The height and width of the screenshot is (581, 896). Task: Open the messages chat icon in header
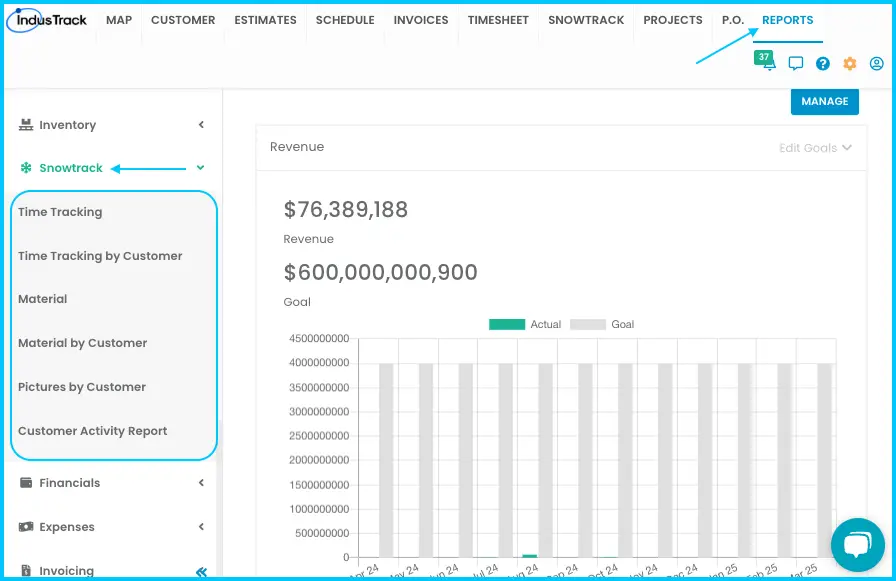point(795,63)
